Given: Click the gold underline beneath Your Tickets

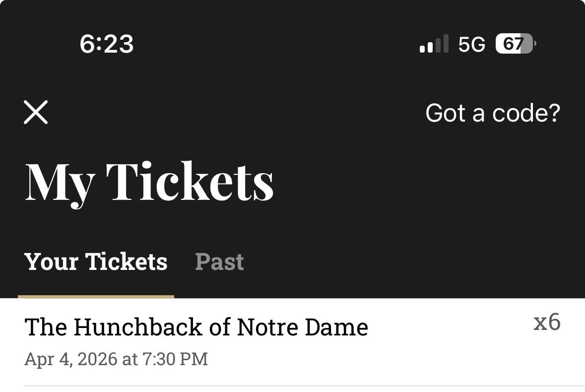Looking at the screenshot, I should click(96, 297).
